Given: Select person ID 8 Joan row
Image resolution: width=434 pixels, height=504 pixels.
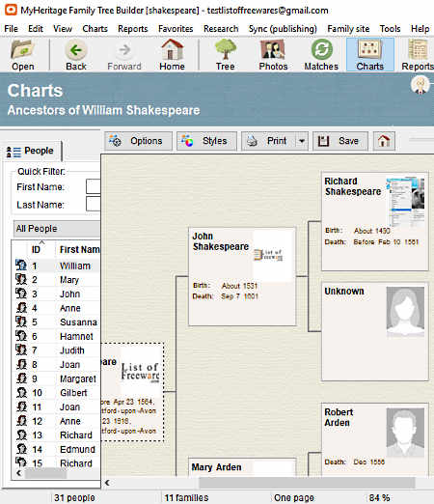Looking at the screenshot, I should point(57,364).
